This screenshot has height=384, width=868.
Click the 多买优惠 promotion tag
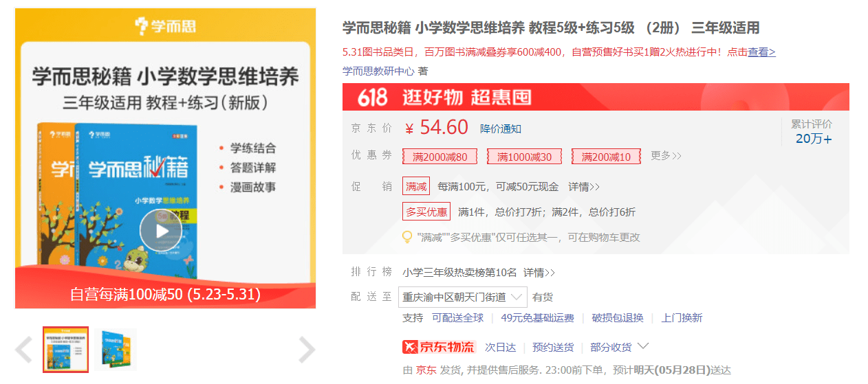click(x=426, y=212)
